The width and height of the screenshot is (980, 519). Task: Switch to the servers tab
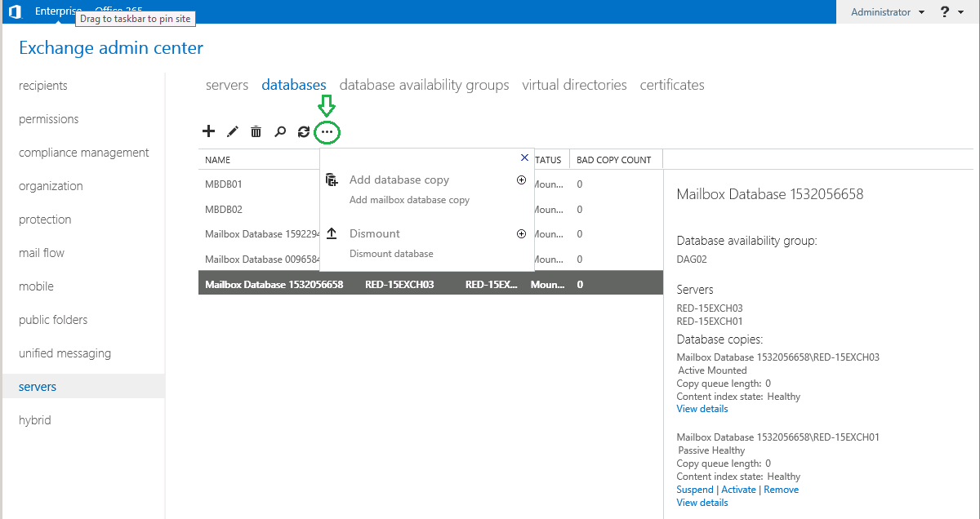pos(227,85)
